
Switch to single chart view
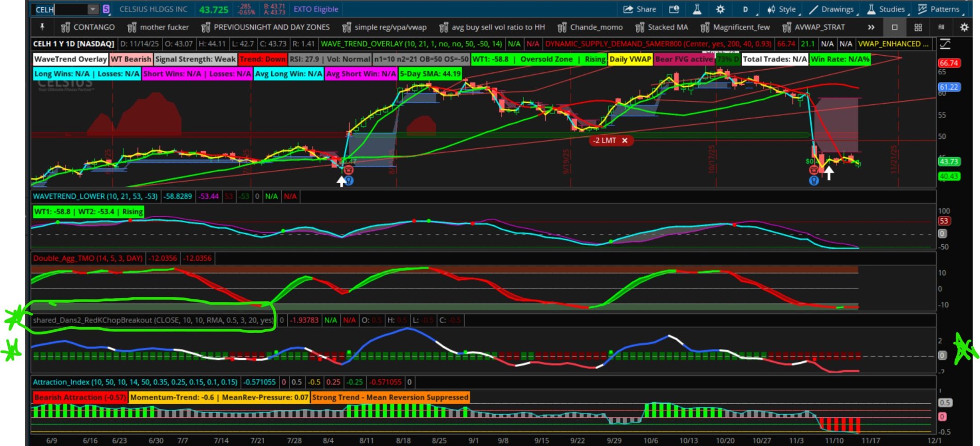coord(895,27)
